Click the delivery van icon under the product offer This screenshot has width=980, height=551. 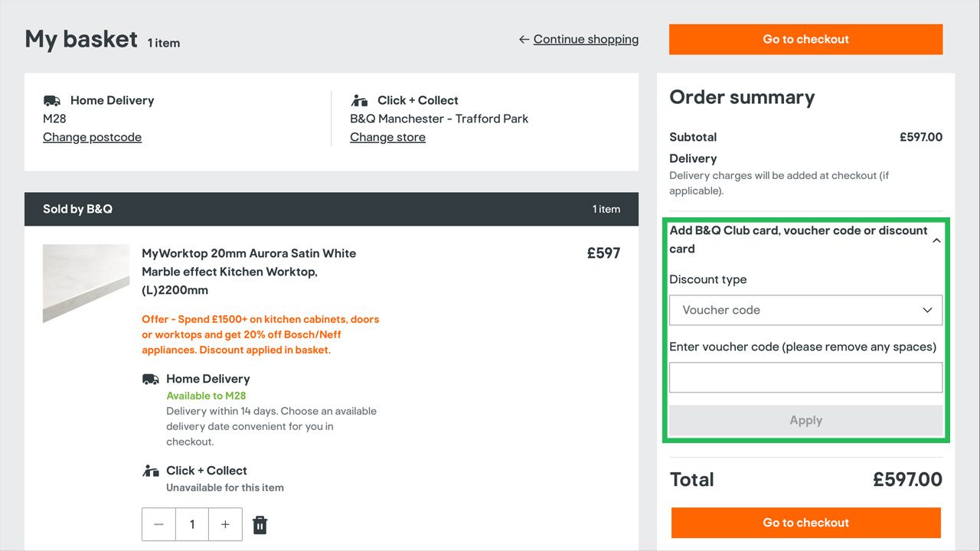151,379
